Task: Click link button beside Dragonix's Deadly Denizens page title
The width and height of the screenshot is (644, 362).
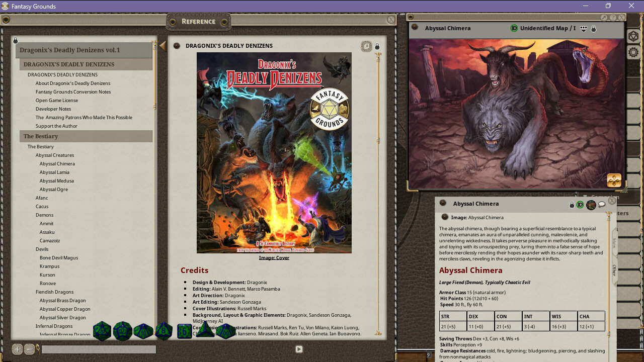Action: pos(177,46)
